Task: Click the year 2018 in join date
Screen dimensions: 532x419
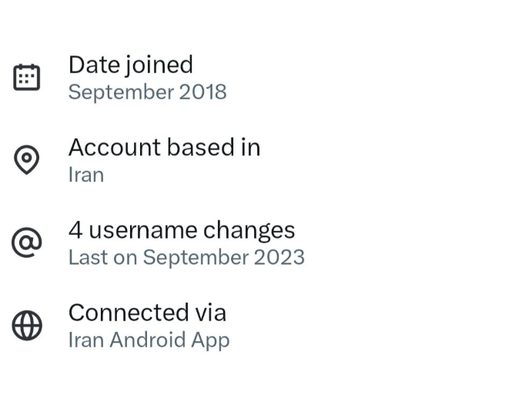Action: [202, 92]
